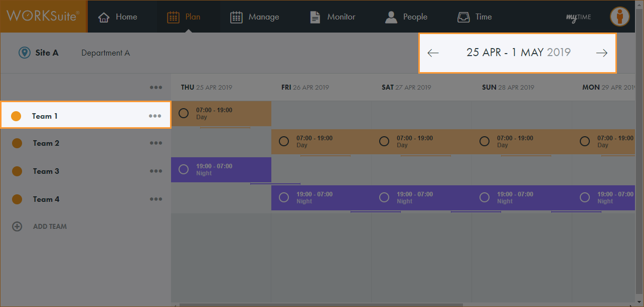The height and width of the screenshot is (307, 644).
Task: Click the plus icon beside Add Team
Action: pos(17,226)
